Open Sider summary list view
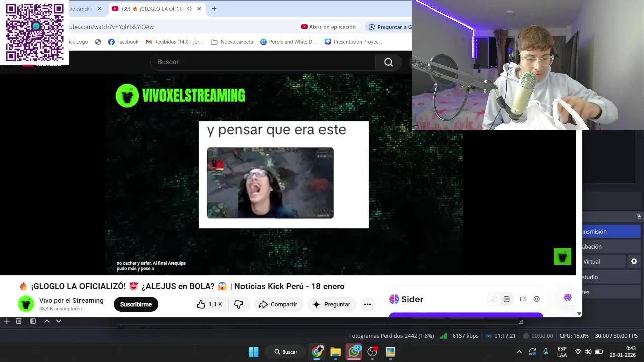The image size is (644, 362). click(494, 299)
